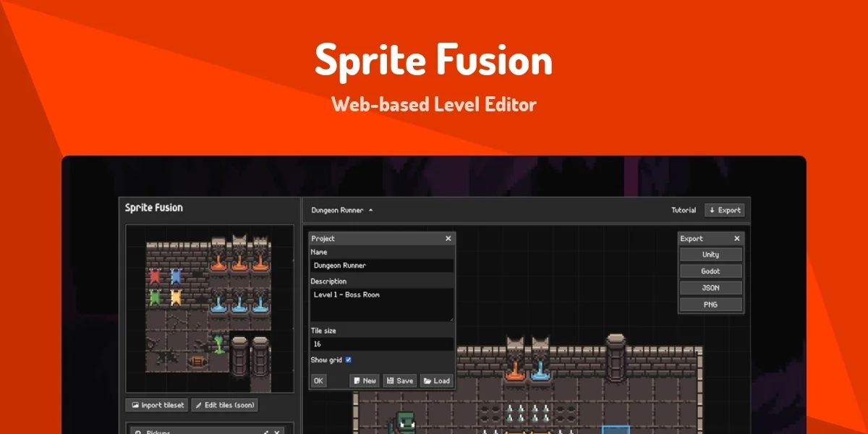The width and height of the screenshot is (868, 434).
Task: Click the Import tileset button
Action: click(x=157, y=405)
